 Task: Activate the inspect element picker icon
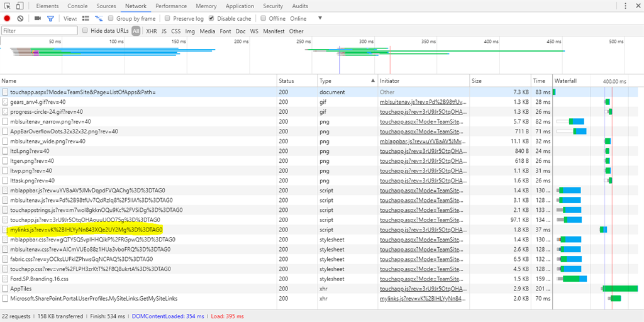7,6
